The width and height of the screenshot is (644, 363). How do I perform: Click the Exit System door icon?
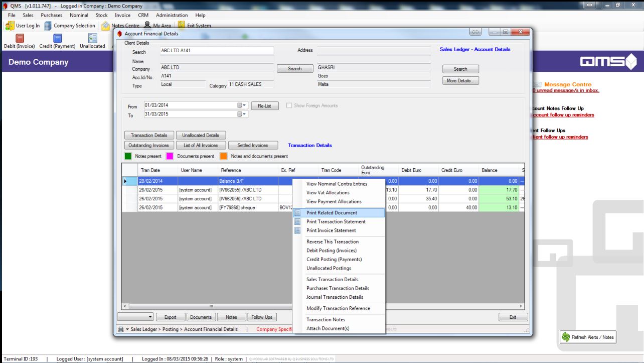click(x=181, y=26)
